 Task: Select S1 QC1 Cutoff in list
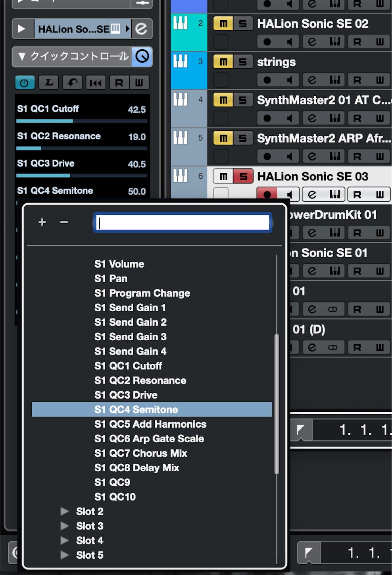tap(128, 366)
